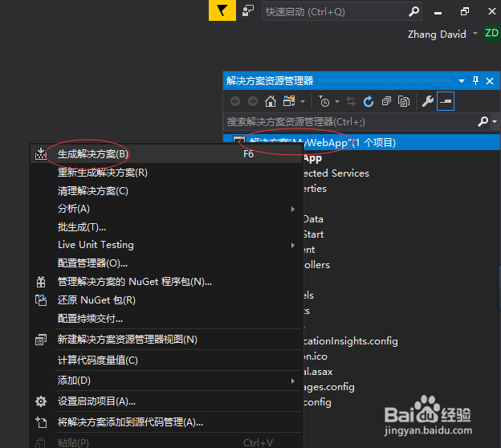Viewport: 501px width, 448px height.
Task: Toggle Show All Files icon
Action: 404,102
